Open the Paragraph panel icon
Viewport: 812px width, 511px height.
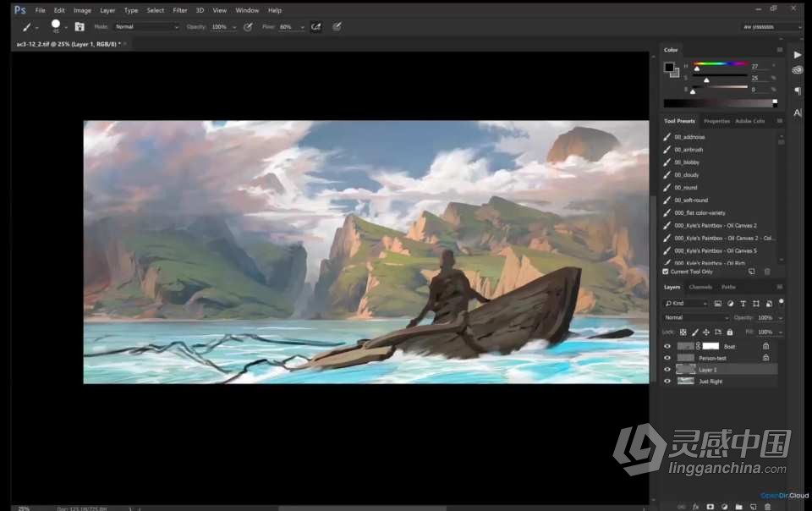pyautogui.click(x=798, y=91)
